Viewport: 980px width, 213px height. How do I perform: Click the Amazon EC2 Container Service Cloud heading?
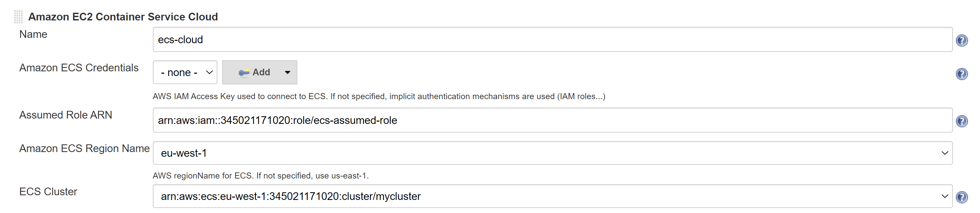(124, 16)
